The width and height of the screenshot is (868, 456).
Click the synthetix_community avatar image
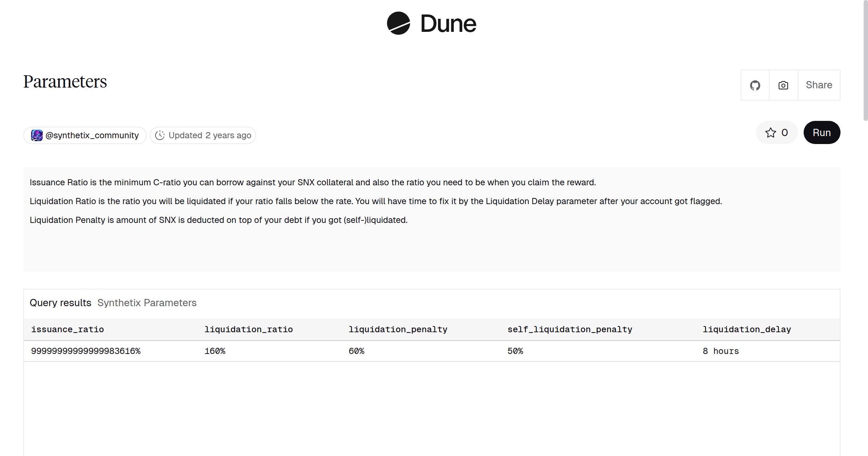coord(37,135)
